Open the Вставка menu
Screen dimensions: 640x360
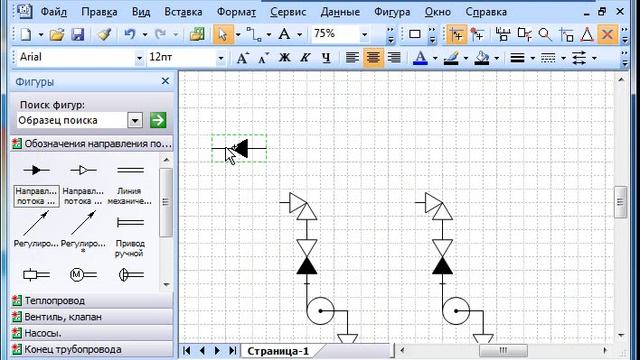coord(183,12)
